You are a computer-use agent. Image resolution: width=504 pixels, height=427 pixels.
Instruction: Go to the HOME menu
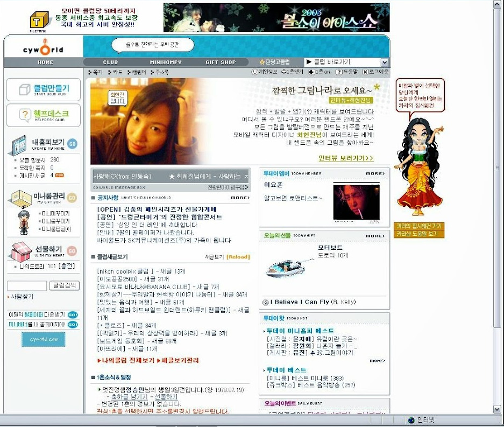tap(45, 62)
